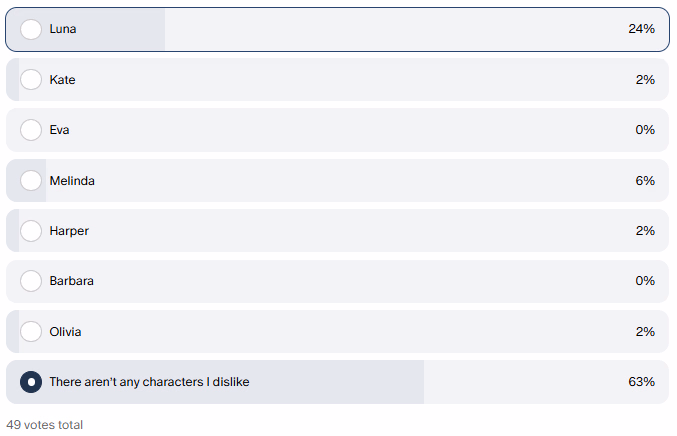
Task: Click the Melinda option name
Action: (x=72, y=181)
